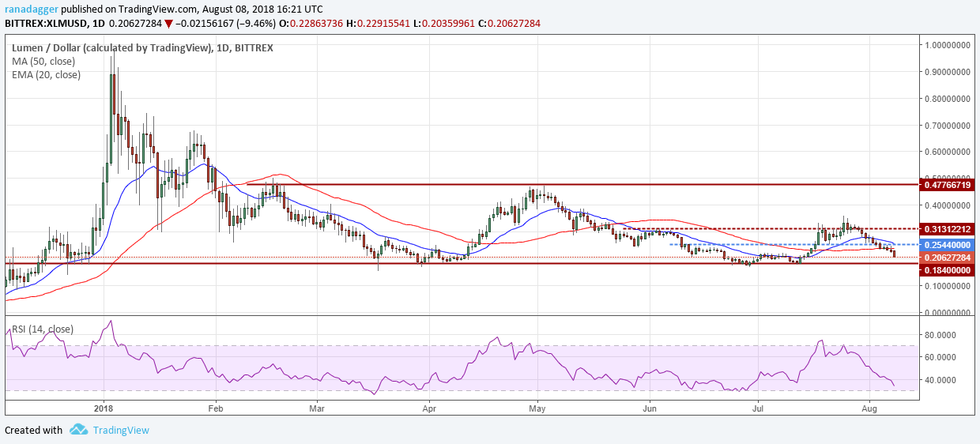The image size is (980, 444).
Task: Click the RSI 40.0000 axis tick
Action: (940, 380)
